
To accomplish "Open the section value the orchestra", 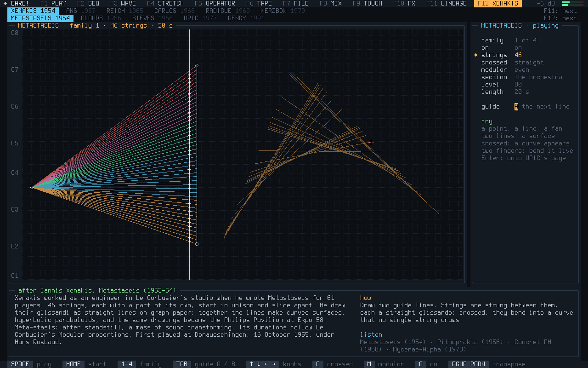I will click(x=538, y=77).
